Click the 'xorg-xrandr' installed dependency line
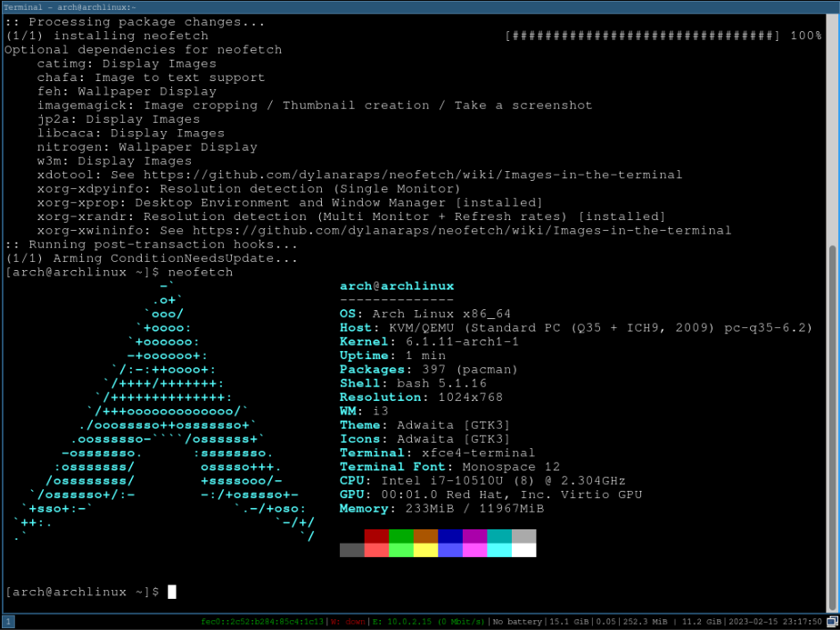Viewport: 840px width, 630px height. coord(351,217)
